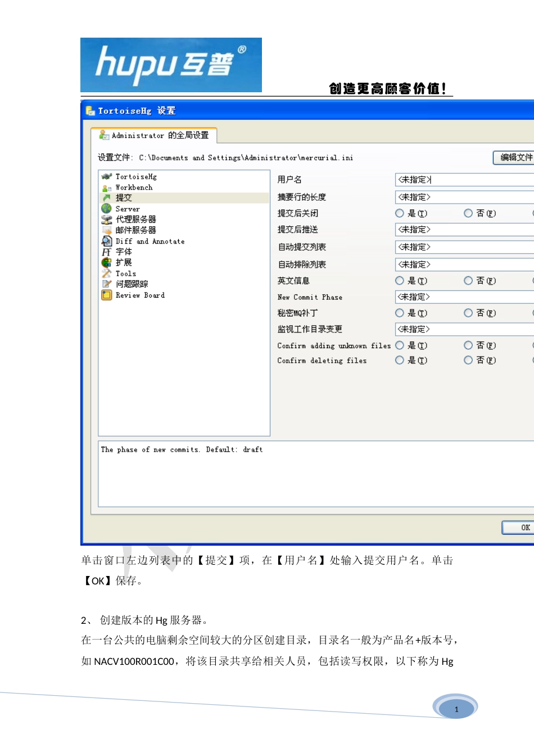Select the 问题跟踪 issue tracking icon

(106, 284)
